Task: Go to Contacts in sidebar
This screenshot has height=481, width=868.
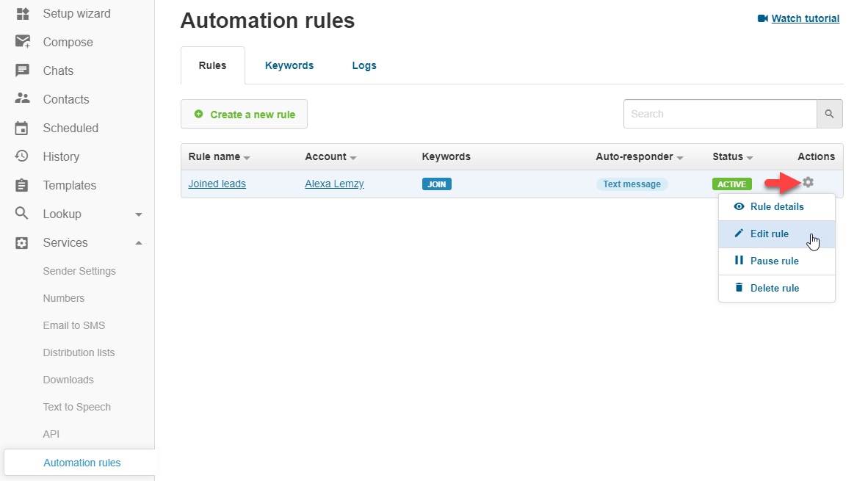Action: click(x=66, y=99)
